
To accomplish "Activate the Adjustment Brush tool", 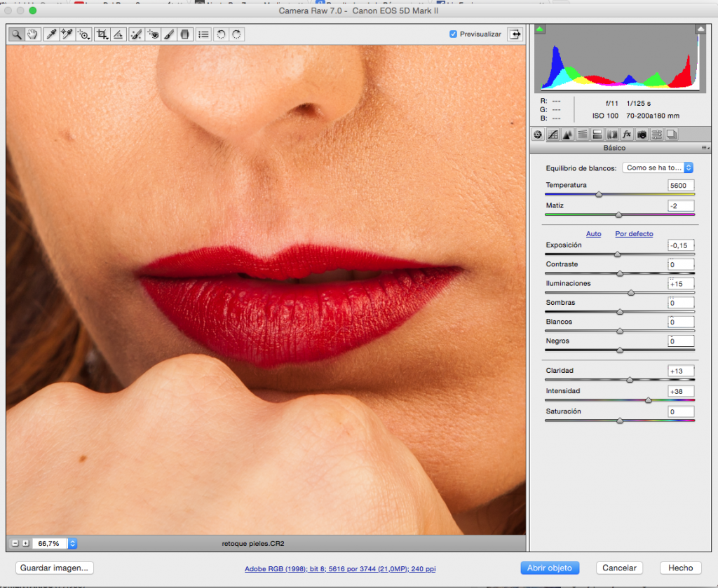I will click(x=169, y=34).
